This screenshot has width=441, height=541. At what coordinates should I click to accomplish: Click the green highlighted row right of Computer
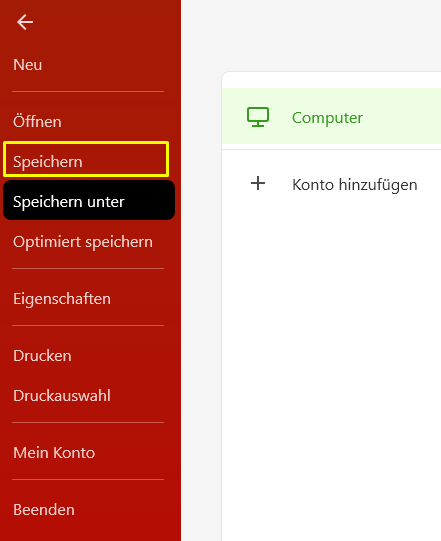pyautogui.click(x=402, y=116)
